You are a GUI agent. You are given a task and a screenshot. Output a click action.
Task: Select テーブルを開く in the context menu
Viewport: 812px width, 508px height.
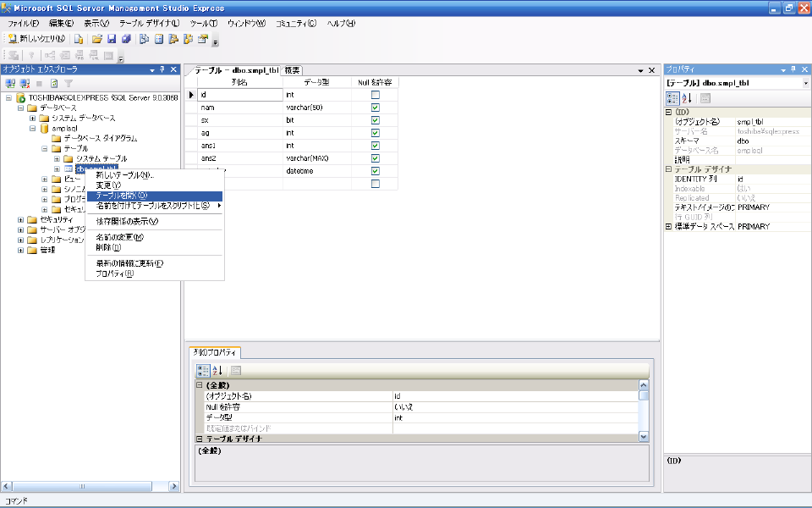click(121, 196)
